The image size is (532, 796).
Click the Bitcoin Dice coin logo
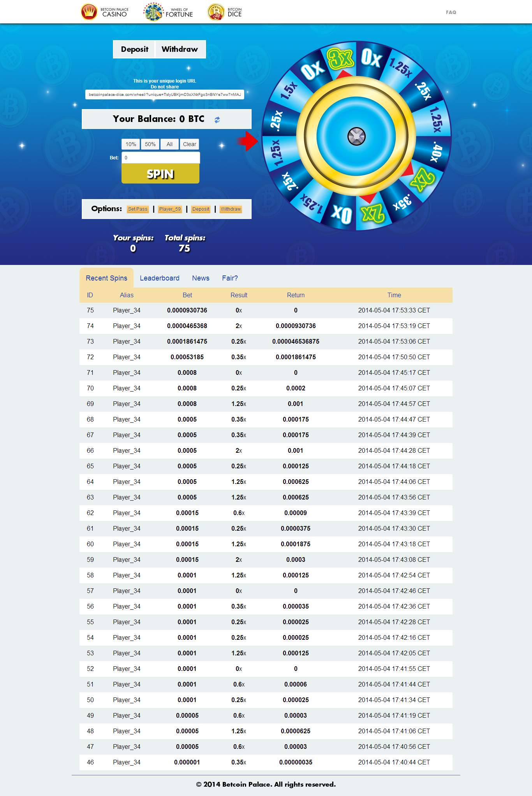(x=216, y=12)
